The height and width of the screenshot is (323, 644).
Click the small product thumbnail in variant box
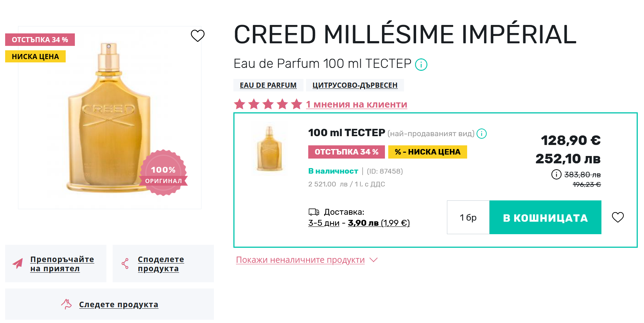[x=269, y=149]
